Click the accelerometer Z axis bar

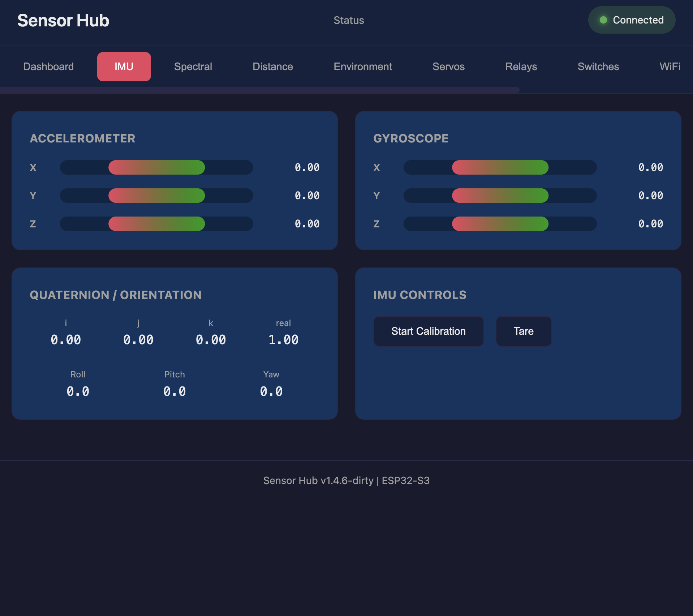point(156,224)
